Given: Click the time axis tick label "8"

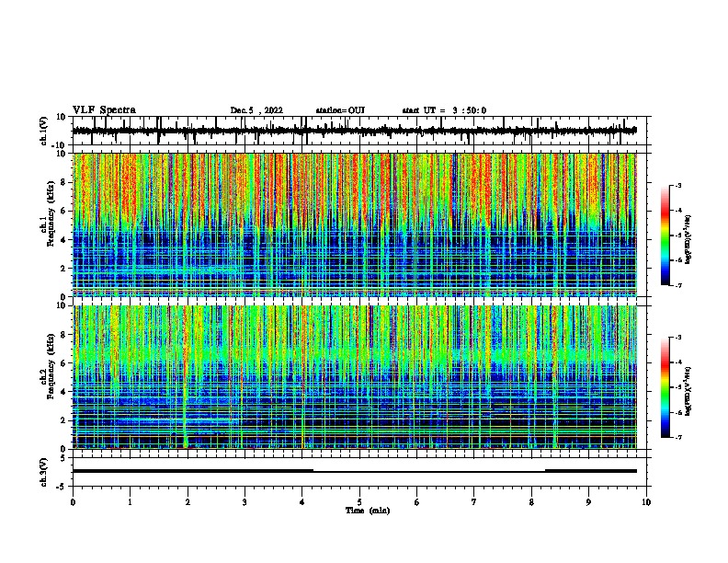Looking at the screenshot, I should [x=531, y=502].
